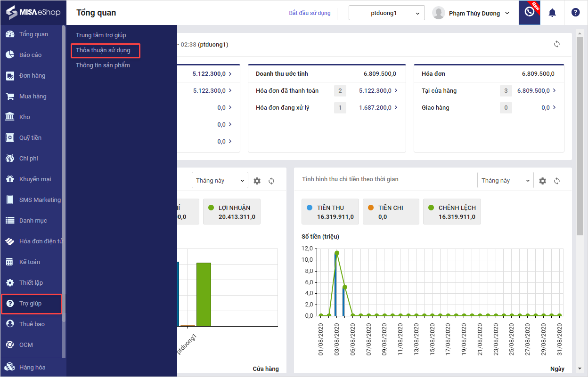The image size is (588, 377).
Task: Click Bắt đầu sử dụng link
Action: pos(310,13)
